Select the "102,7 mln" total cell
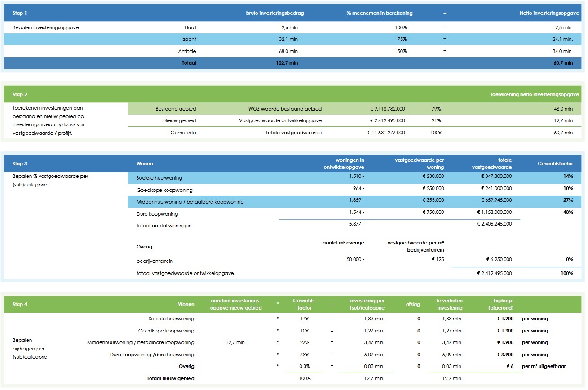Screen dimensions: 588x390 click(287, 63)
